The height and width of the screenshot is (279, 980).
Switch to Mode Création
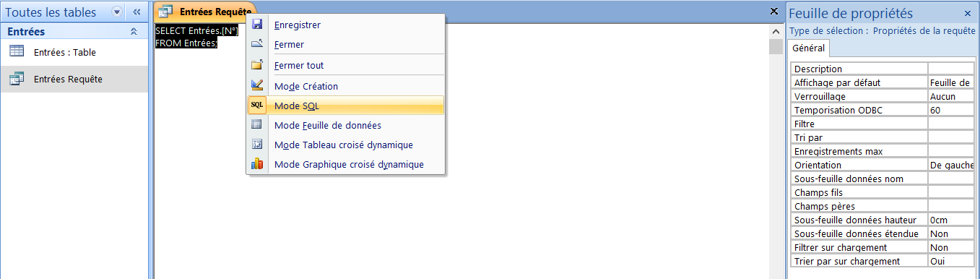(x=345, y=86)
